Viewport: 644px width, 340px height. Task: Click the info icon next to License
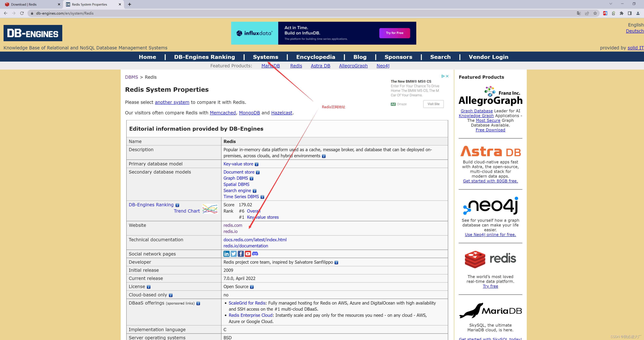(148, 287)
